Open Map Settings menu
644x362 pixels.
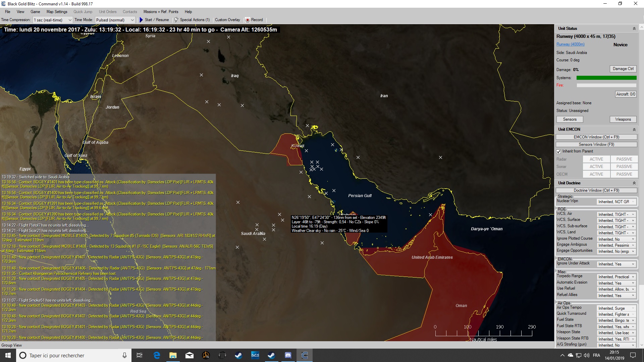tap(57, 12)
